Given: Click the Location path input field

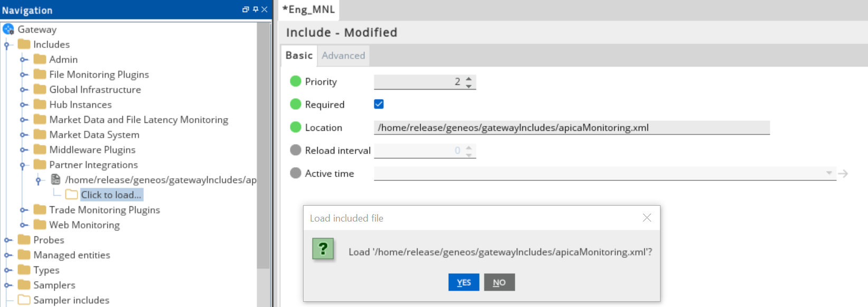Looking at the screenshot, I should click(x=571, y=128).
